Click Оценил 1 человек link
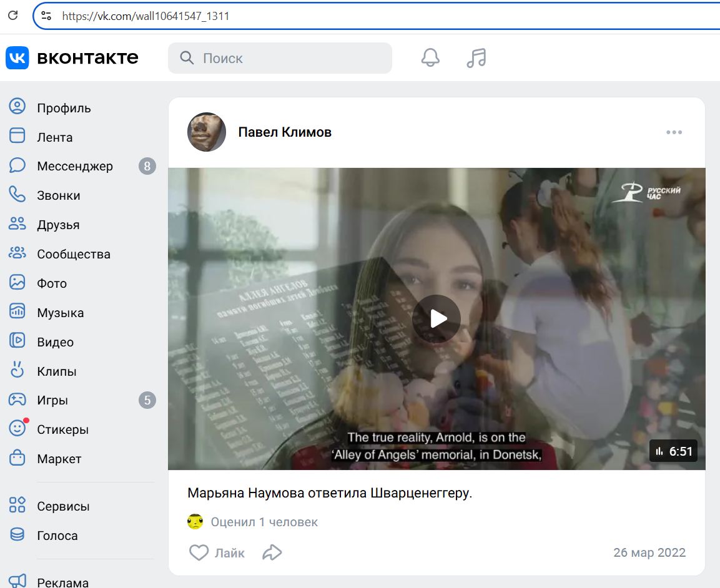The width and height of the screenshot is (720, 588). coord(264,522)
